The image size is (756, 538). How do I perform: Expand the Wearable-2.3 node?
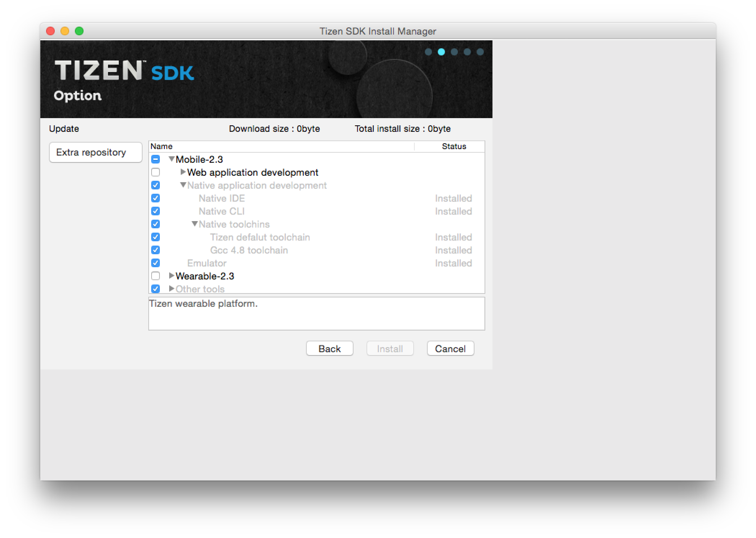click(x=171, y=276)
